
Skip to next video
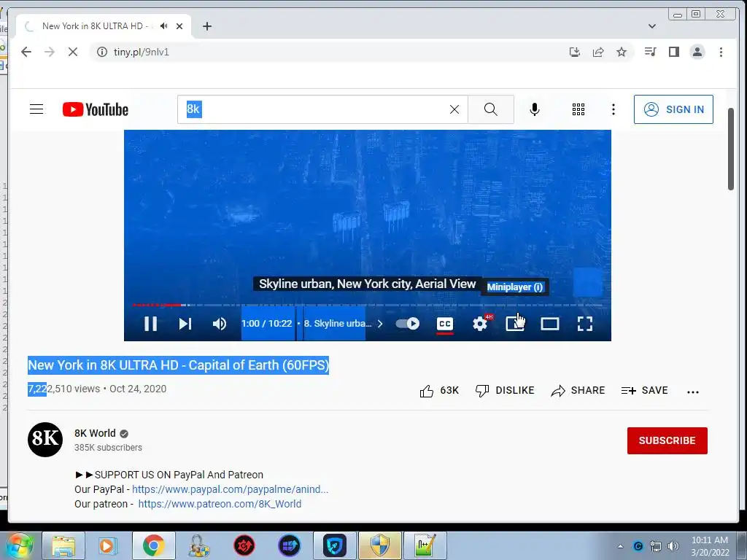pyautogui.click(x=185, y=324)
